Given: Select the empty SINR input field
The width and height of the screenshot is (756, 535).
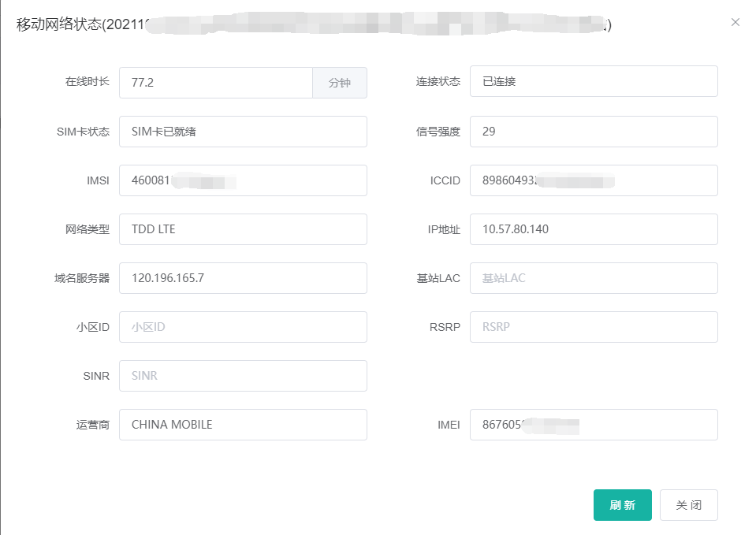Looking at the screenshot, I should click(x=243, y=376).
